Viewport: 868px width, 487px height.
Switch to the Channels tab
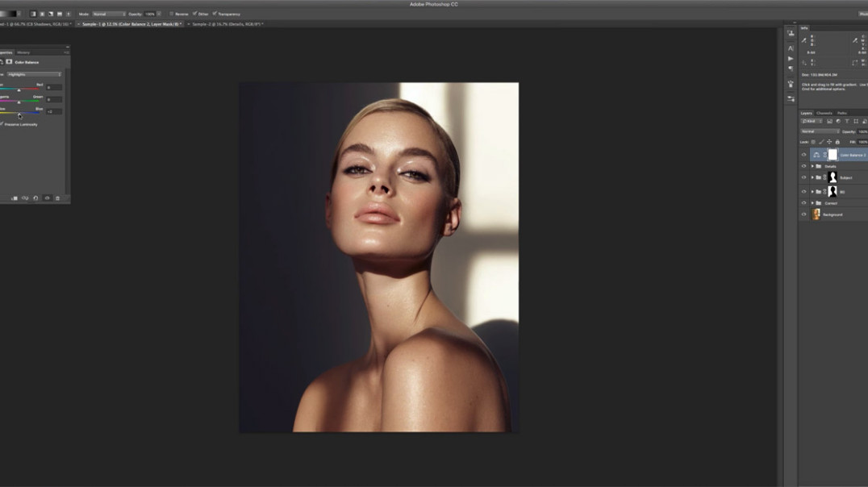coord(824,113)
